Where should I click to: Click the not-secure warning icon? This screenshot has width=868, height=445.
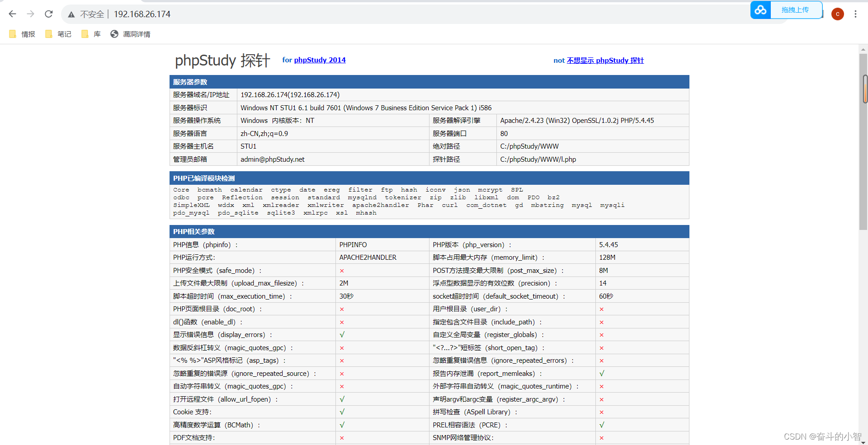pyautogui.click(x=71, y=14)
